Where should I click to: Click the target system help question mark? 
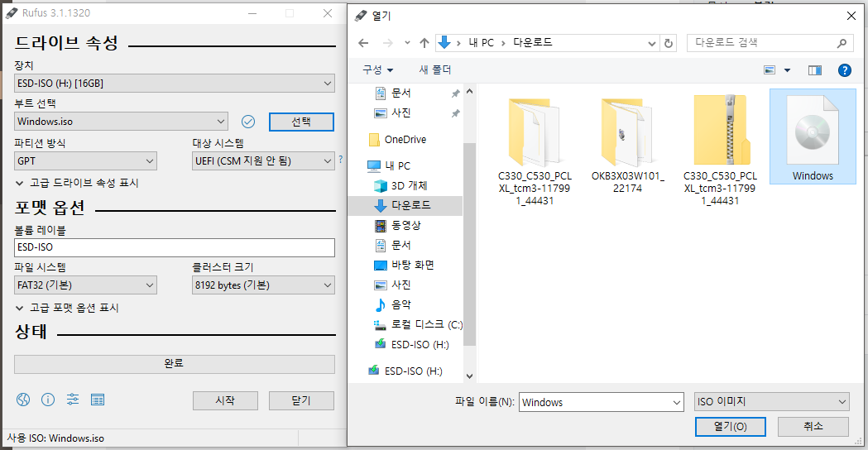click(x=340, y=160)
